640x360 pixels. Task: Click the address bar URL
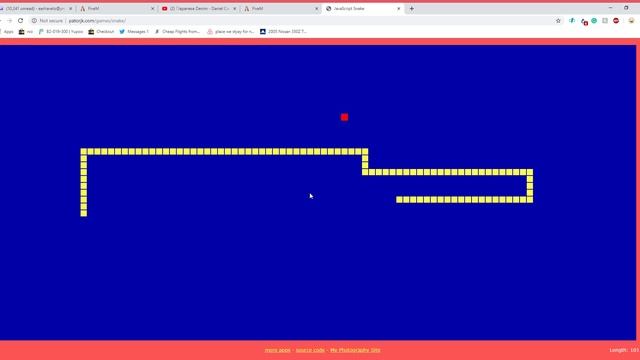[x=97, y=21]
